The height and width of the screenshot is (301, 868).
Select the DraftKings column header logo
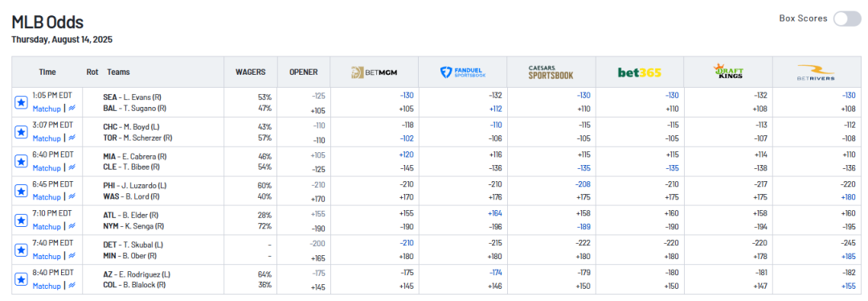[728, 71]
